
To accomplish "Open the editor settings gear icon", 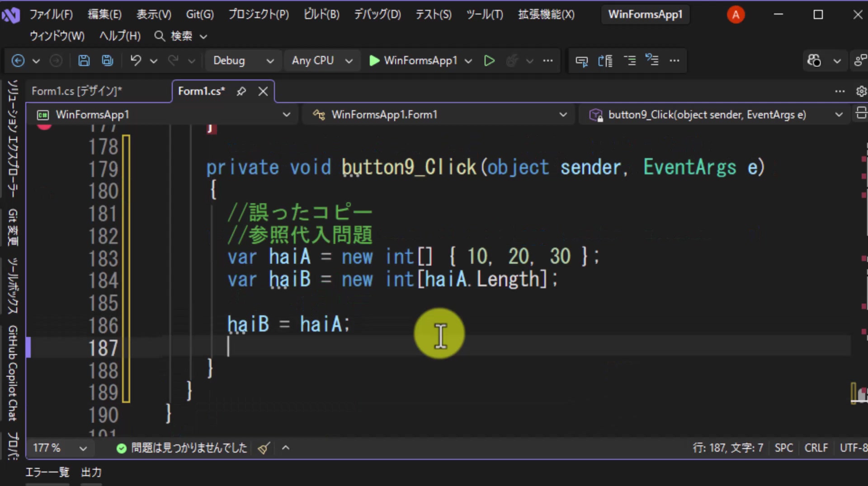I will pos(861,91).
